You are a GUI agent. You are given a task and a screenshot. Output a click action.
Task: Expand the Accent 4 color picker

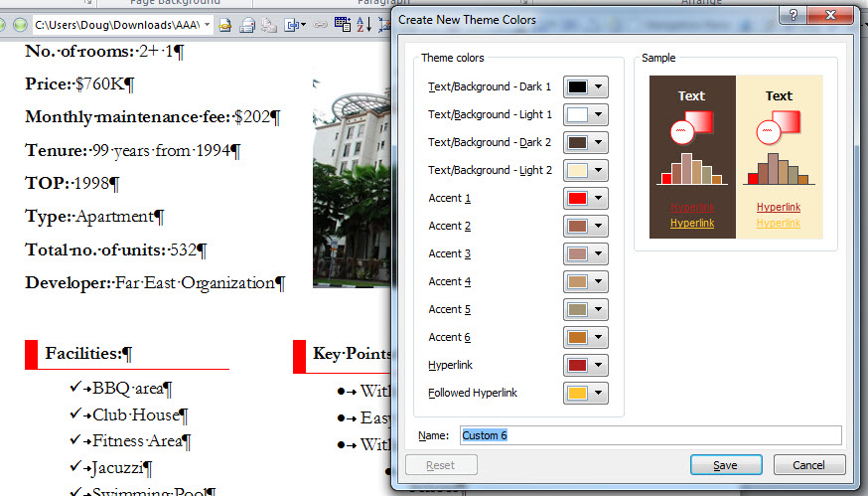coord(598,281)
